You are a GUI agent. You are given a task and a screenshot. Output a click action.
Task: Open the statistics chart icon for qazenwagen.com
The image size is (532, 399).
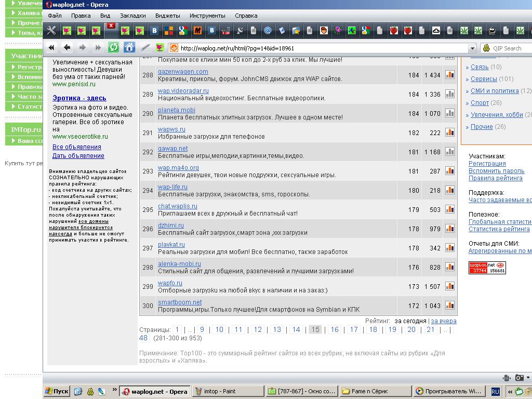[450, 75]
